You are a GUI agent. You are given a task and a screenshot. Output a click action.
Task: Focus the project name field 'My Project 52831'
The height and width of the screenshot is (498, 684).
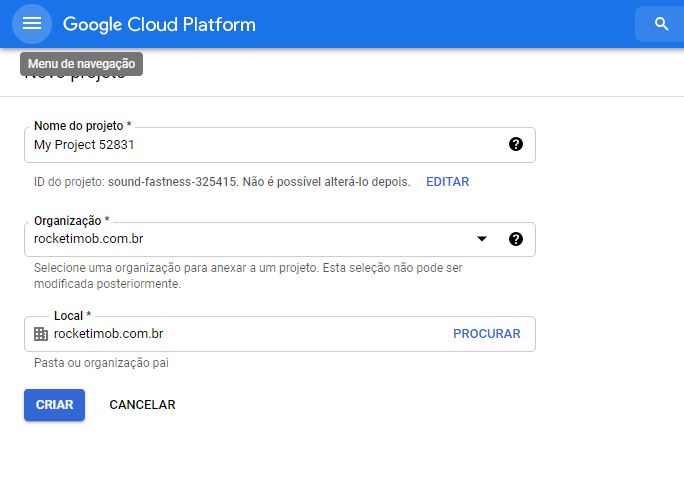[x=260, y=145]
